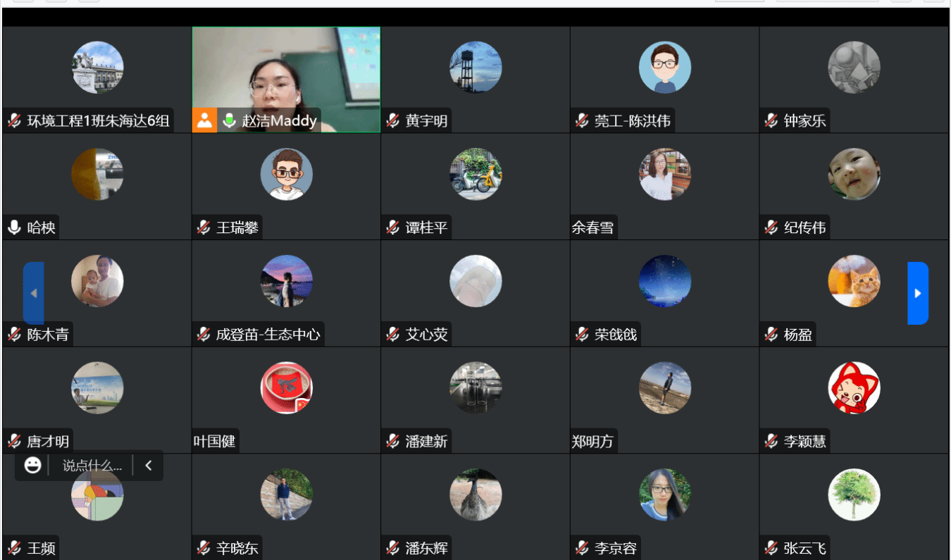This screenshot has height=560, width=951.
Task: Click the red fox avatar of 李颖慧
Action: click(x=854, y=388)
